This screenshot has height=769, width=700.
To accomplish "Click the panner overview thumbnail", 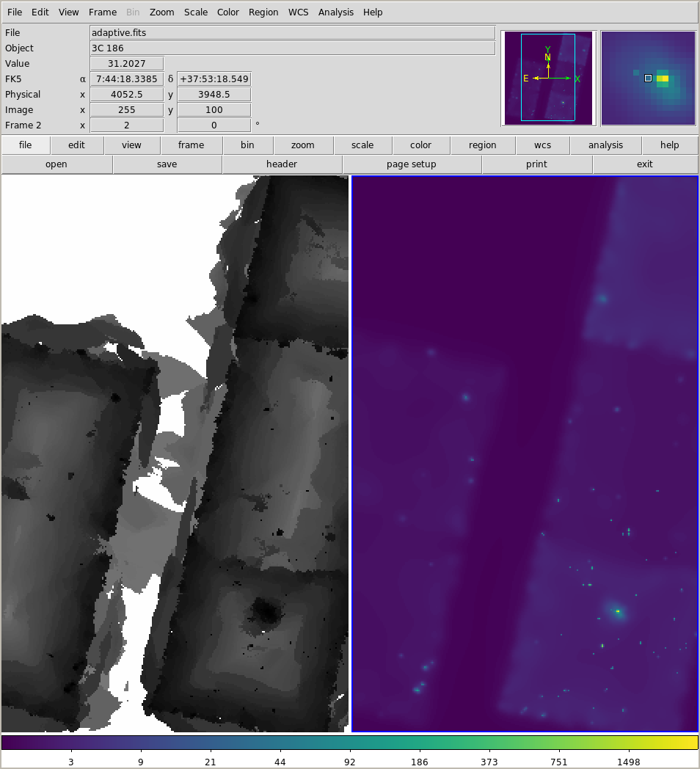I will point(548,78).
